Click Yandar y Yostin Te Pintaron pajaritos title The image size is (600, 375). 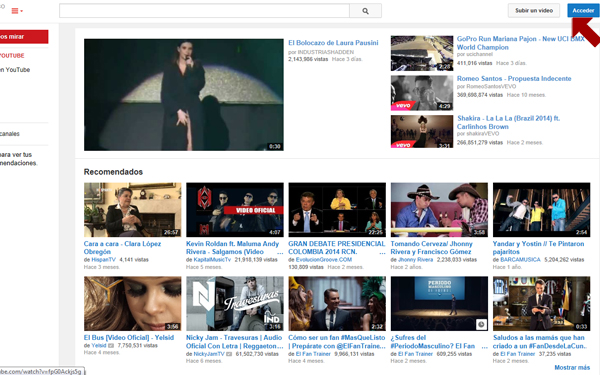[538, 248]
